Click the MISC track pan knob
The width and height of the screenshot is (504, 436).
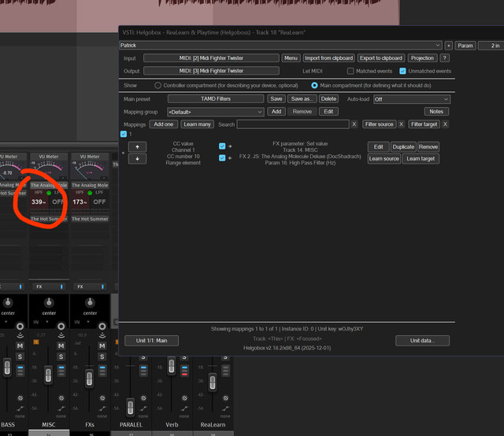[49, 302]
